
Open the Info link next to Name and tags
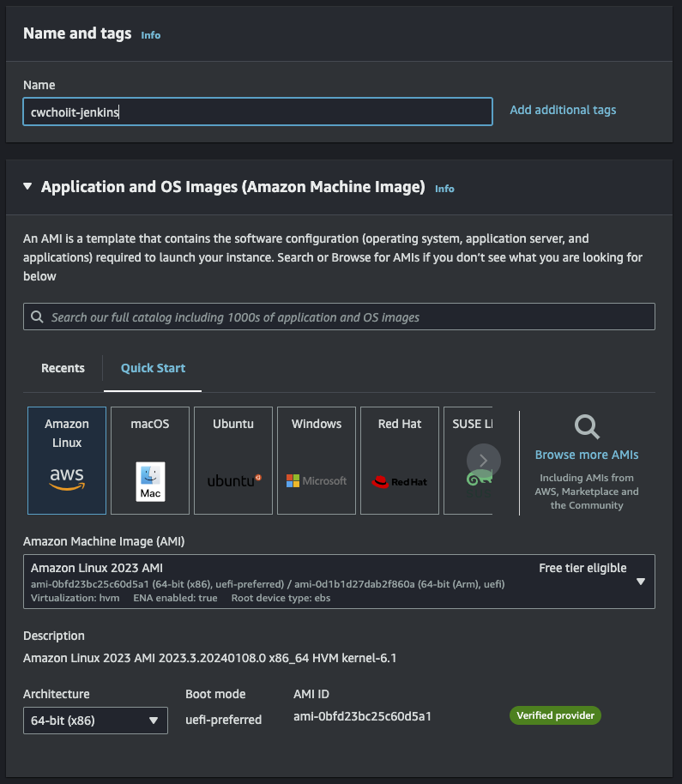pyautogui.click(x=150, y=35)
